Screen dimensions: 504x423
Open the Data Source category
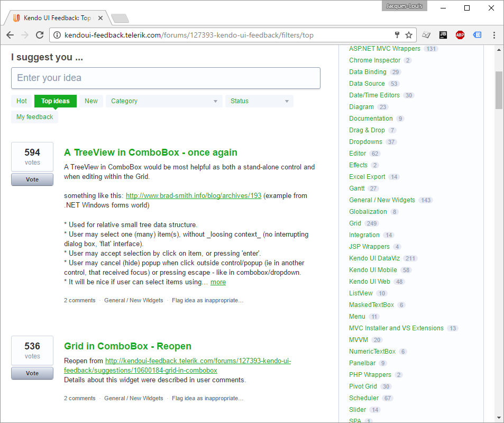[366, 84]
